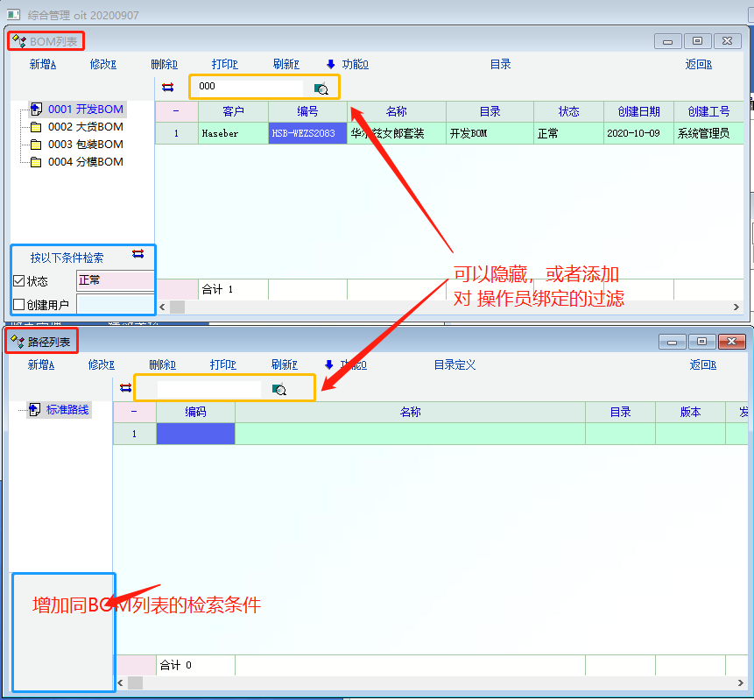Click the 综合管理 application icon in title bar
Screen dimensions: 754x700
tap(13, 14)
